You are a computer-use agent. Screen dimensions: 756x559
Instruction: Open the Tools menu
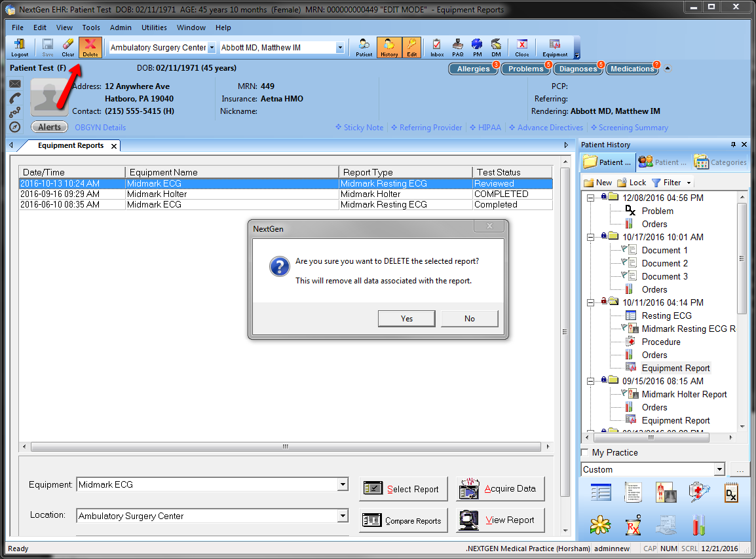[91, 27]
